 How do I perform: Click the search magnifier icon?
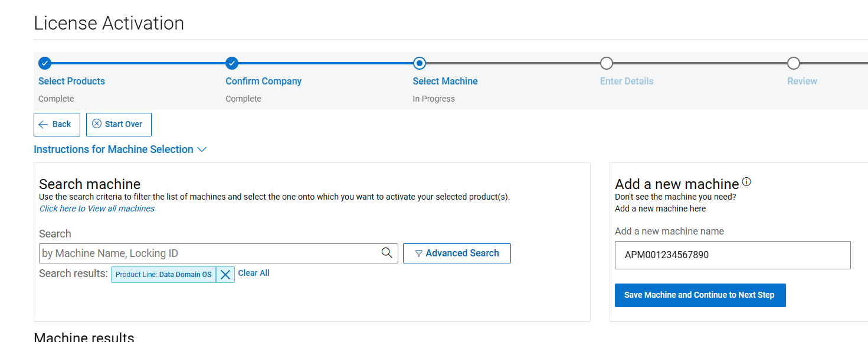coord(386,253)
